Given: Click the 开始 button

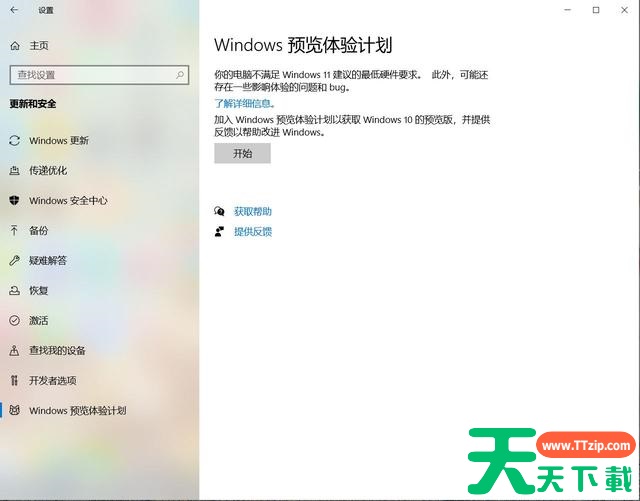Looking at the screenshot, I should [242, 154].
